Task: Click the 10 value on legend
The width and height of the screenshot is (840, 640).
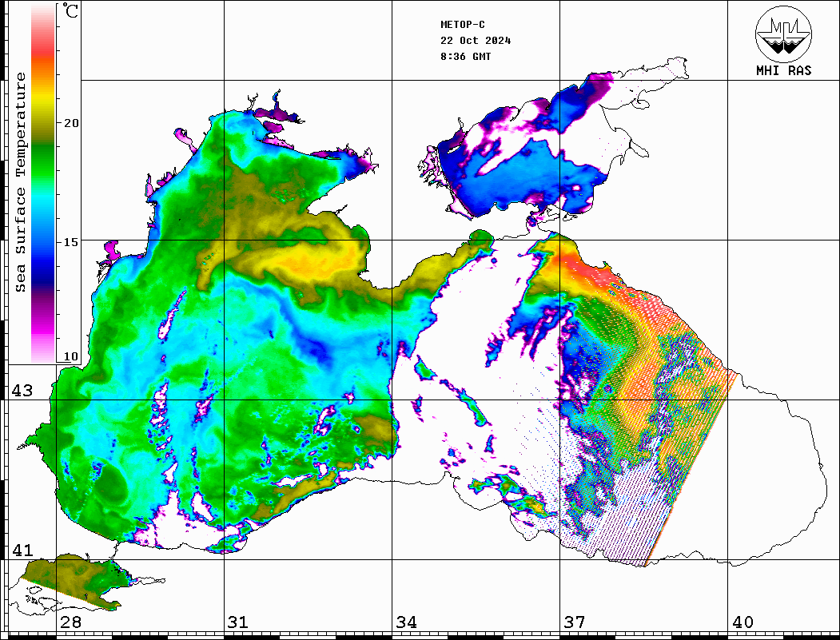Action: pos(70,356)
